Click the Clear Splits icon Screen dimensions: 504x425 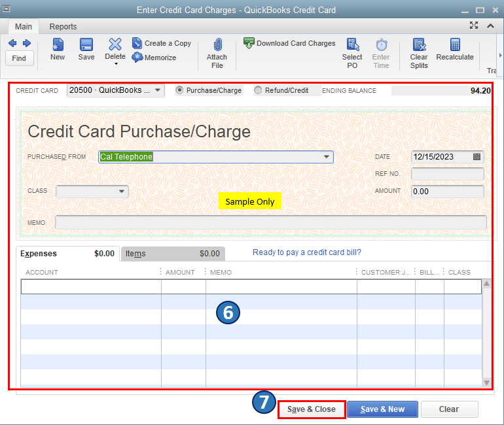click(x=420, y=44)
